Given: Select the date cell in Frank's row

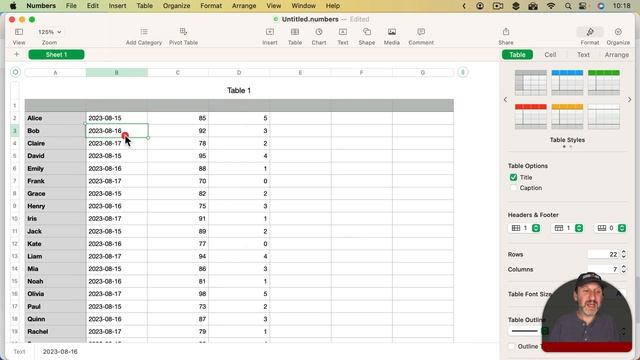Looking at the screenshot, I should (116, 181).
